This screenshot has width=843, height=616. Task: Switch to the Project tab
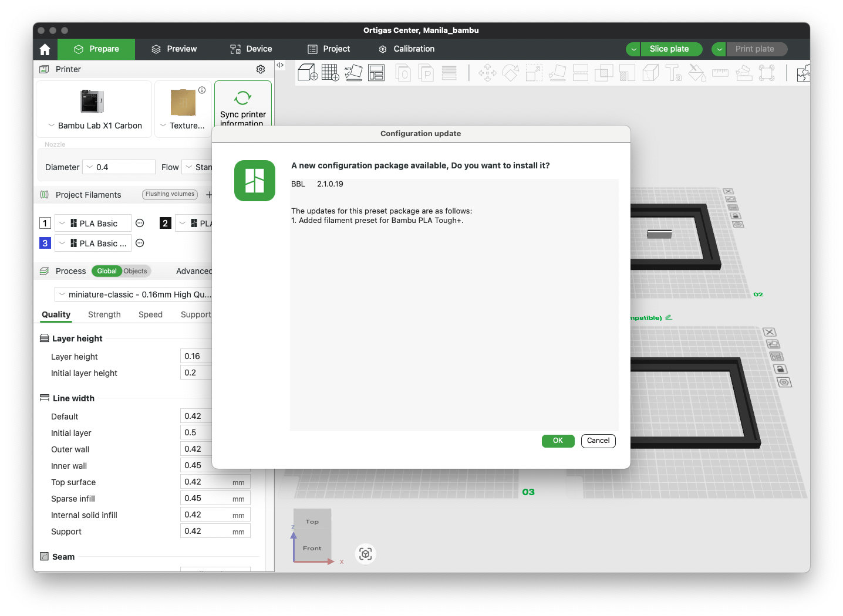(329, 49)
